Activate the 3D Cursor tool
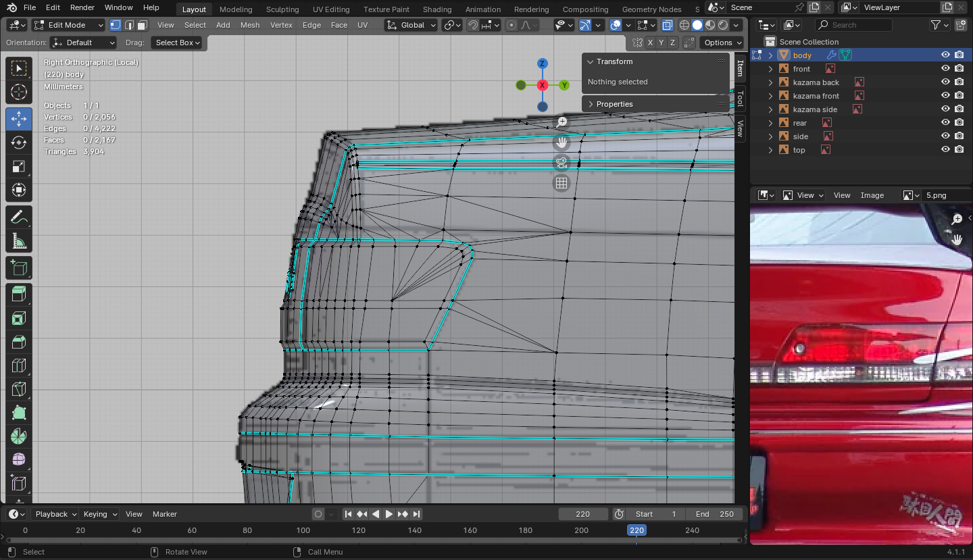 click(x=19, y=93)
